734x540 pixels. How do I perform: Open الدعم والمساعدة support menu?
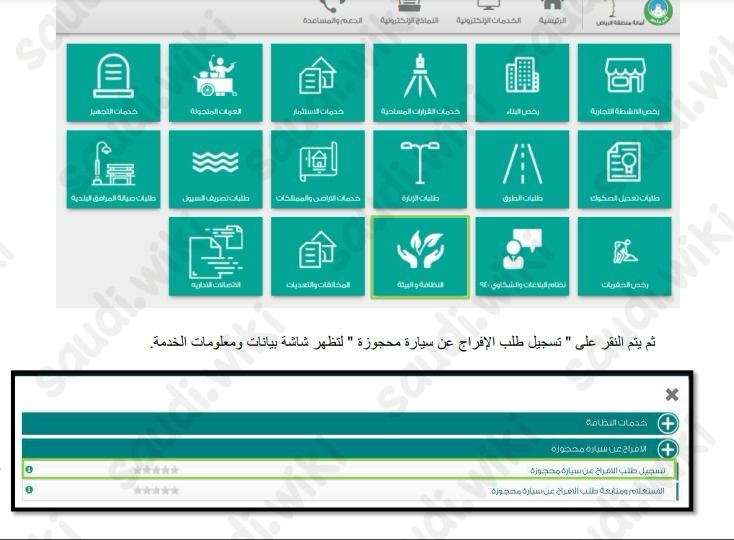332,13
